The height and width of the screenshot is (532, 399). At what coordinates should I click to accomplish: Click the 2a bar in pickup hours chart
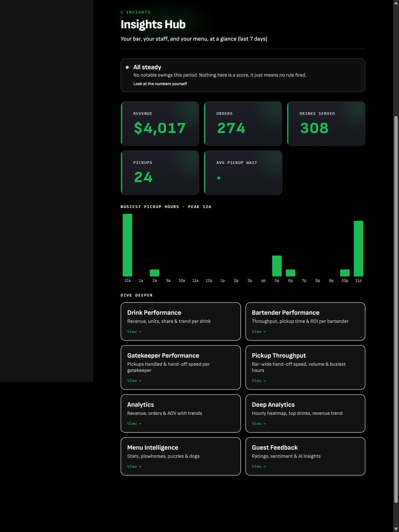[x=155, y=273]
